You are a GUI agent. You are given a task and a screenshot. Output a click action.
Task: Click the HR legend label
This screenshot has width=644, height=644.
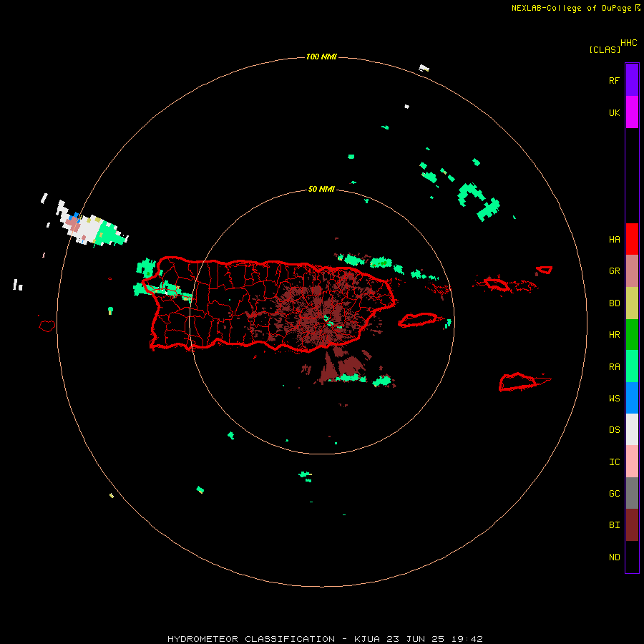[x=614, y=335]
